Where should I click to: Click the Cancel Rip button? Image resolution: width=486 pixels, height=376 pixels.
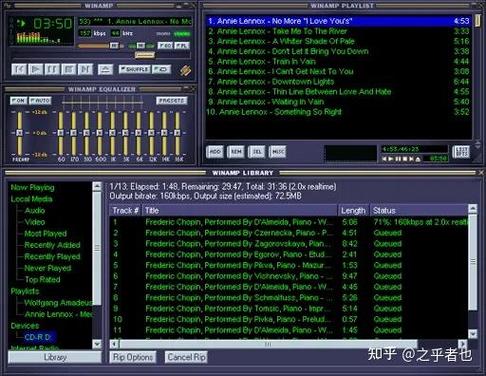pyautogui.click(x=186, y=357)
